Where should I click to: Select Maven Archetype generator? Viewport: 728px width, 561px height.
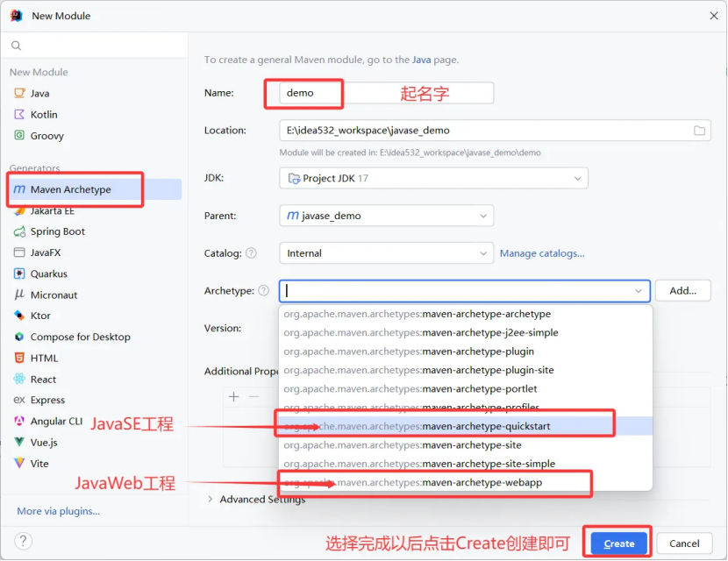(95, 189)
